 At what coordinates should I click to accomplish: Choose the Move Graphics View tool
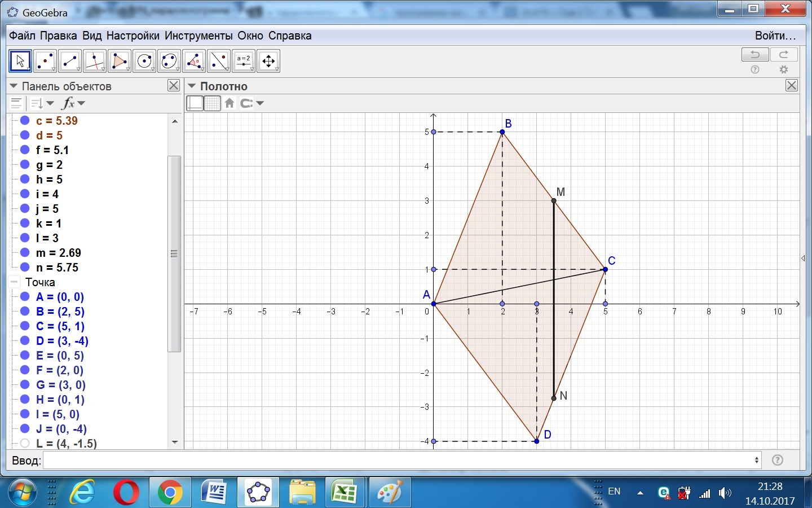(268, 61)
